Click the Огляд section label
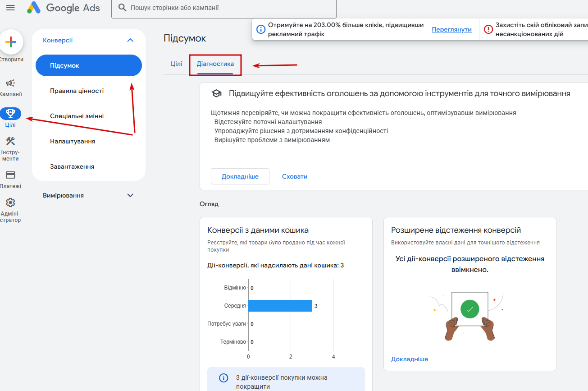Viewport: 588px width, 391px height. click(209, 204)
